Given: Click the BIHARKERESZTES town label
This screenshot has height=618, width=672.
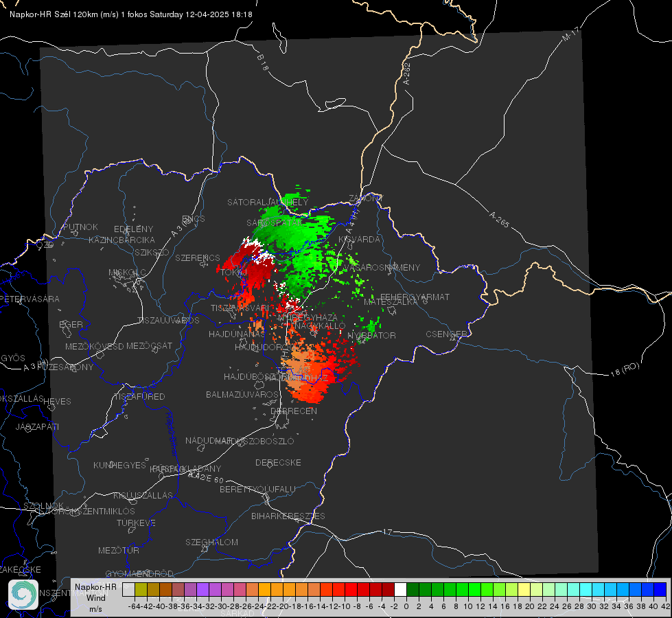Looking at the screenshot, I should (288, 516).
